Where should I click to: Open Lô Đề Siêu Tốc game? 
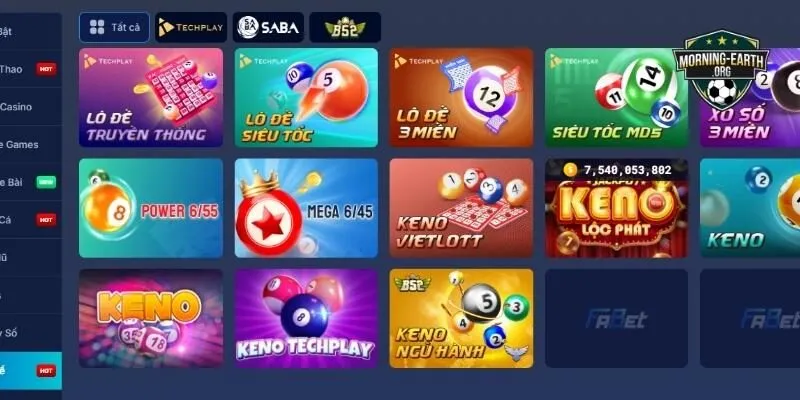point(306,97)
